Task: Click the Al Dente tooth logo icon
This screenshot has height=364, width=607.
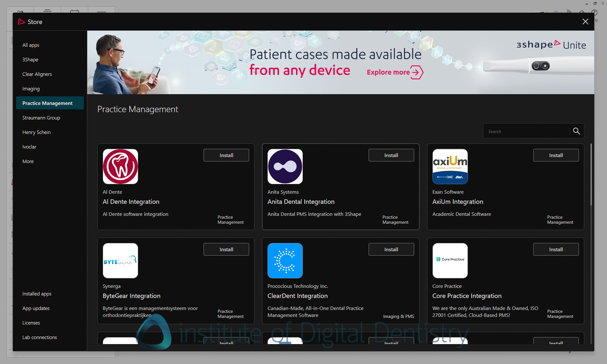Action: 120,166
